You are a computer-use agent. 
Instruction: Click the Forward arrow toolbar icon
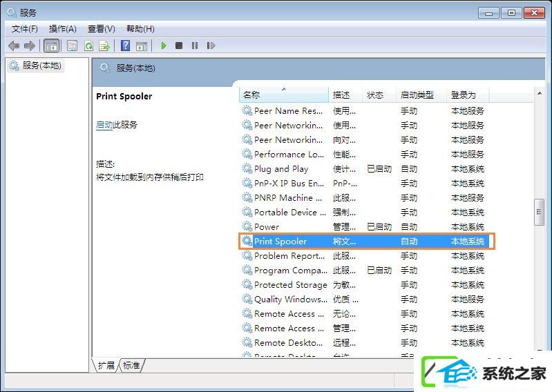click(30, 46)
